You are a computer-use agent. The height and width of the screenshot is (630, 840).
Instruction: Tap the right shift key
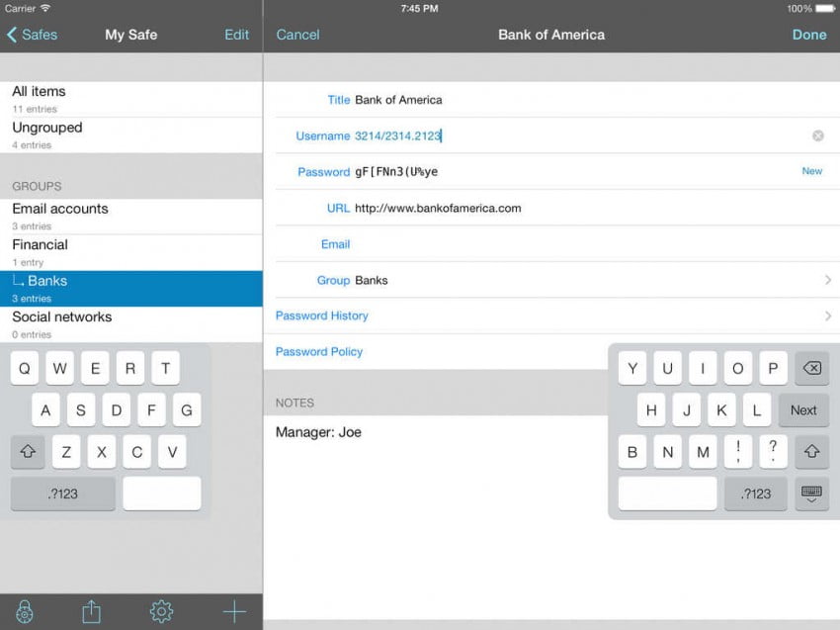(x=811, y=451)
